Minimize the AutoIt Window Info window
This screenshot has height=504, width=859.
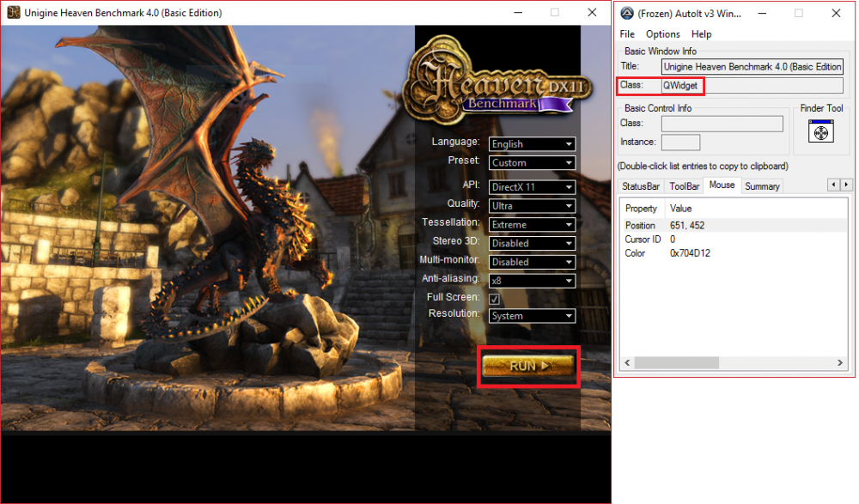(x=761, y=13)
